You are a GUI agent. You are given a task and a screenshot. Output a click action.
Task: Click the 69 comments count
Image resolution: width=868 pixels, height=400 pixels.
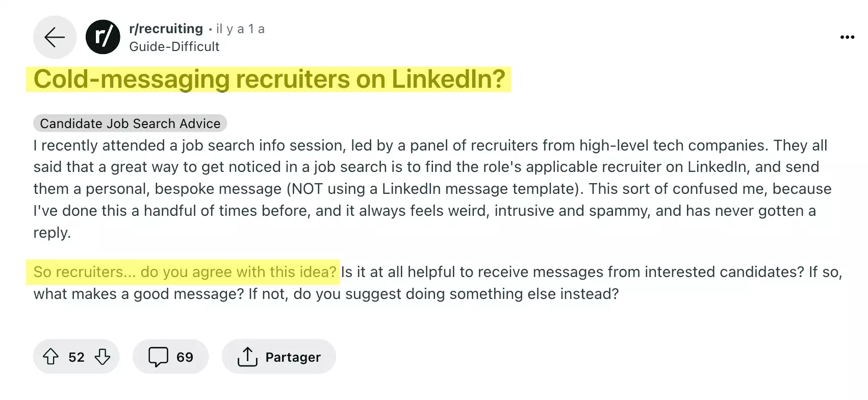pos(185,357)
